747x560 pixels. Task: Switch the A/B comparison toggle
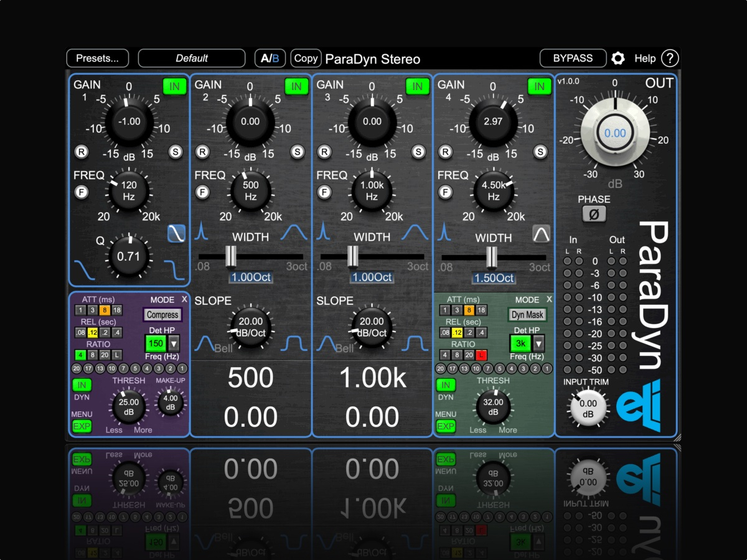tap(270, 58)
